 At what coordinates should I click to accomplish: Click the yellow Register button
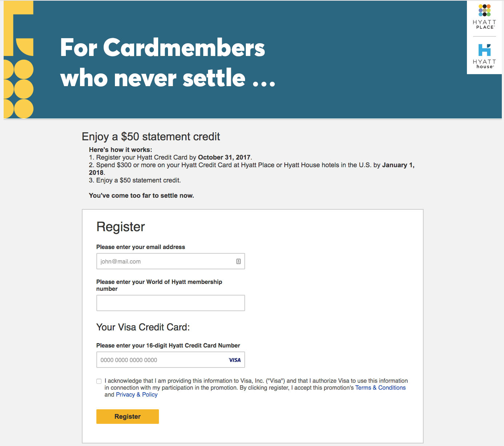pyautogui.click(x=128, y=417)
